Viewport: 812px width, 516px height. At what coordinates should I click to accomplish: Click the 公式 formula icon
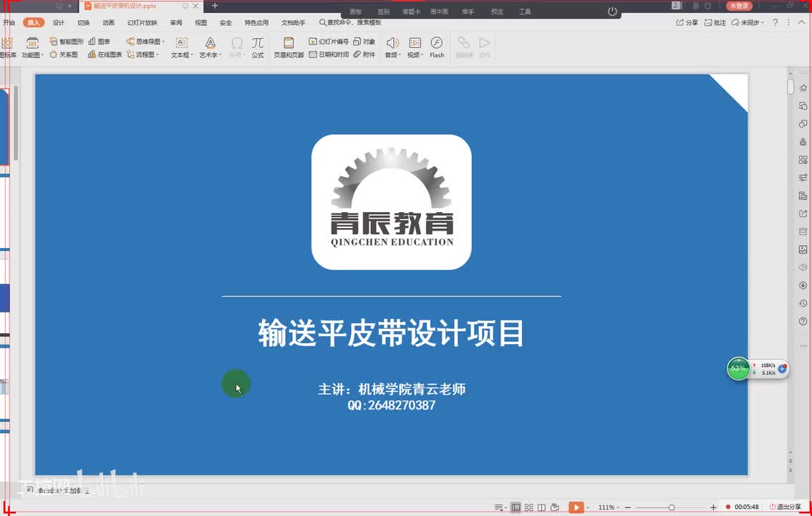point(257,42)
